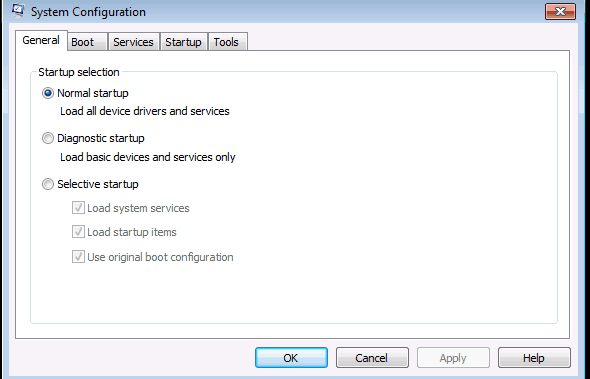Screen dimensions: 590x379
Task: Select the Selective startup radio button
Action: [x=48, y=184]
